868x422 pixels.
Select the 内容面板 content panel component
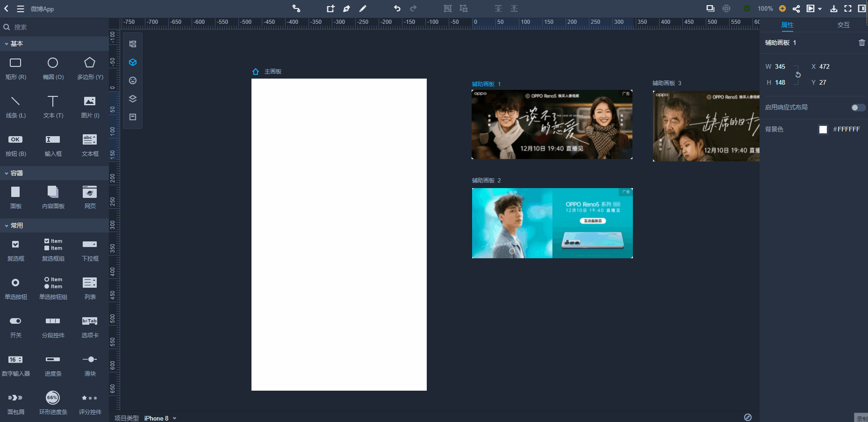coord(53,197)
